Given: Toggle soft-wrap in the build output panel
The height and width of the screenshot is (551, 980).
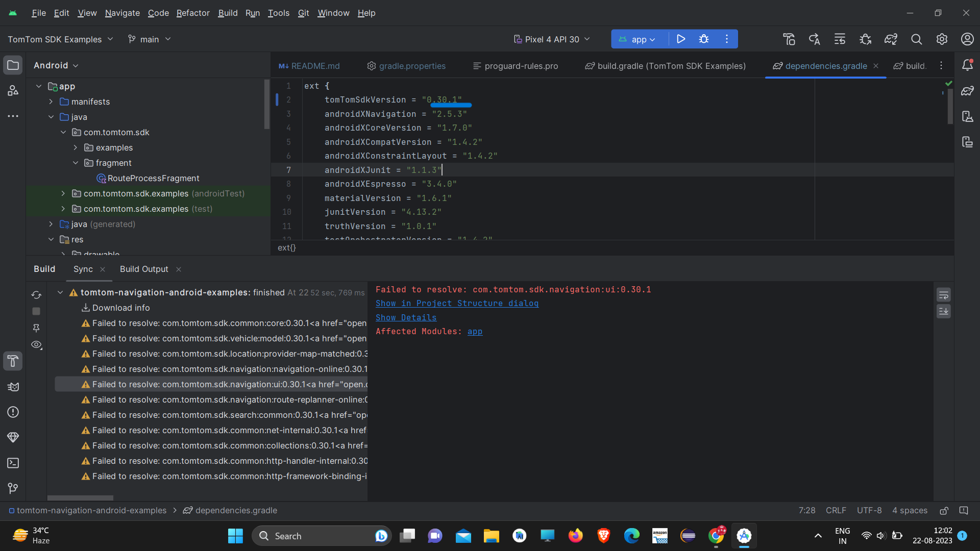Looking at the screenshot, I should coord(944,294).
